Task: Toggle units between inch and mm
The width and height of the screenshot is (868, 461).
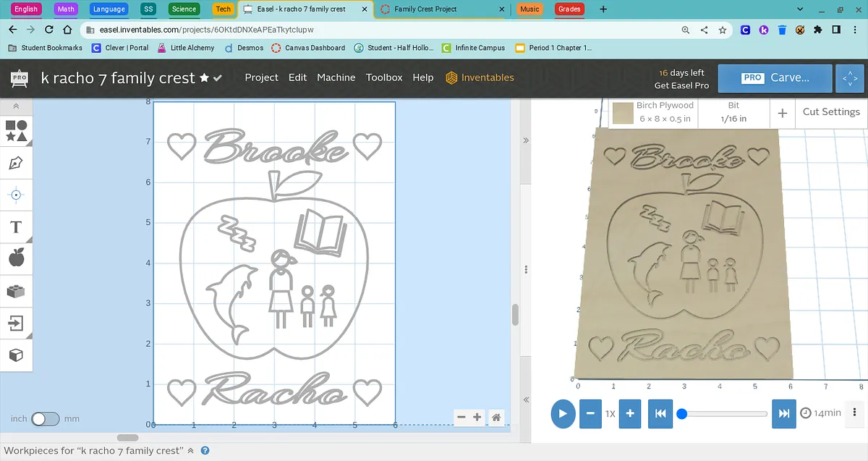Action: (x=45, y=419)
